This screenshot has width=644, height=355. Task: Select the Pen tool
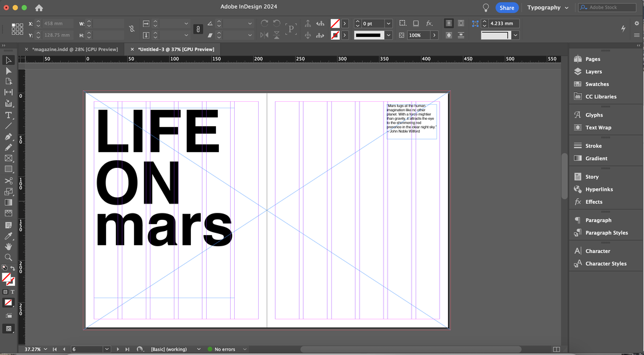8,137
